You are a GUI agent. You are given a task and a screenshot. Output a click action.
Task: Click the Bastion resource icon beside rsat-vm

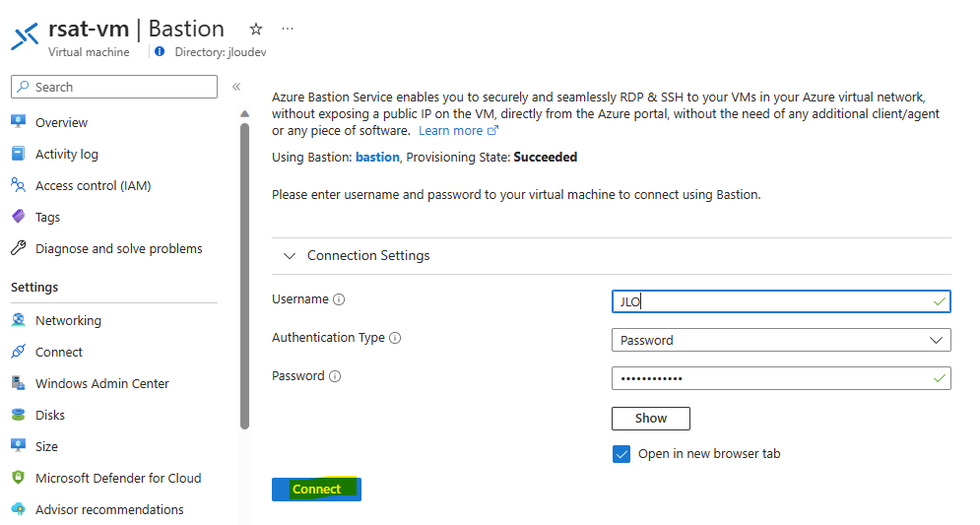[25, 36]
